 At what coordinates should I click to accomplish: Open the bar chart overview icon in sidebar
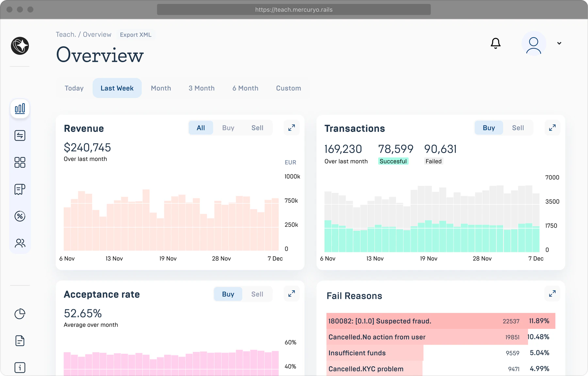20,109
